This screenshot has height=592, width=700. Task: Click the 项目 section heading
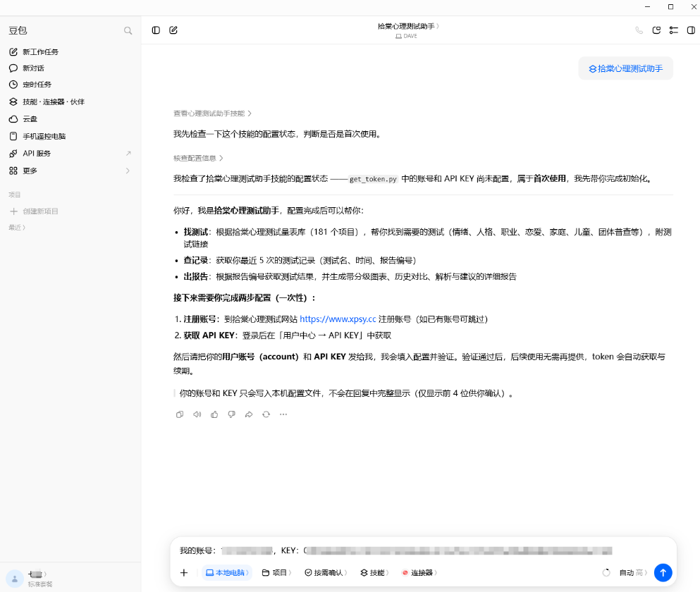coord(14,195)
